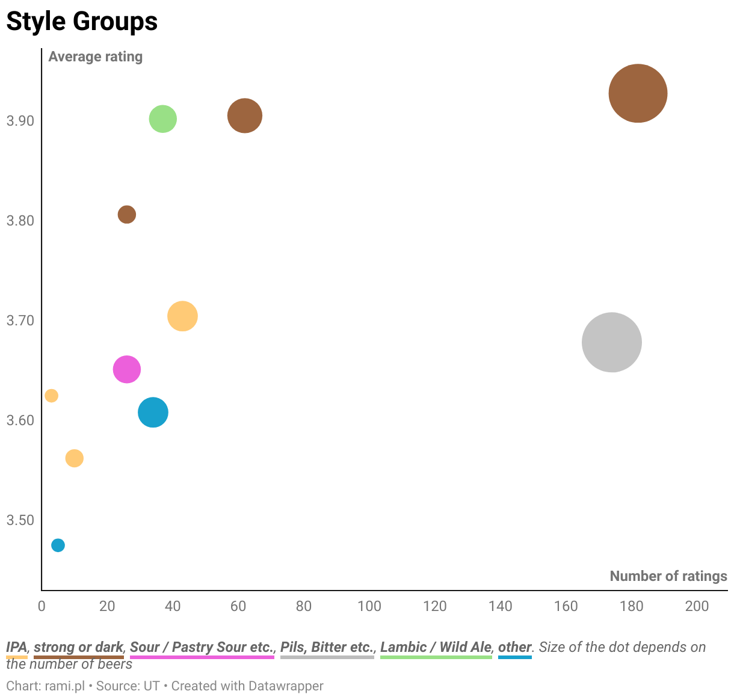
Task: Select the smallest brown bubble near 3.80 rating
Action: click(x=126, y=214)
